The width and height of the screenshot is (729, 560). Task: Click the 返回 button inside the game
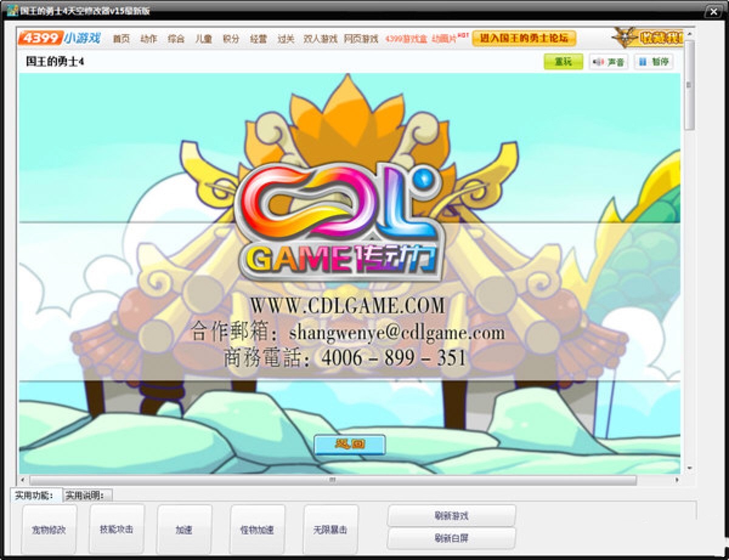click(351, 444)
